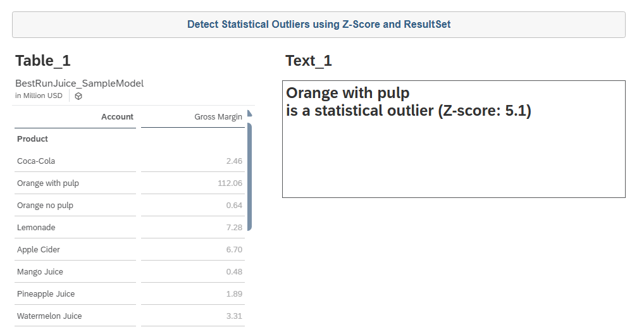The width and height of the screenshot is (644, 327).
Task: Select the Mango Juice row label
Action: tap(40, 272)
